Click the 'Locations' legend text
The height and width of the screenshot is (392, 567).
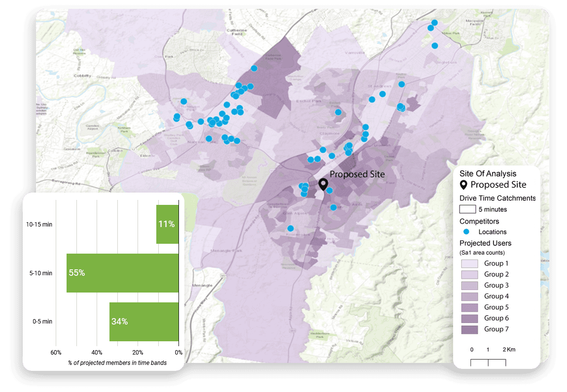(493, 232)
